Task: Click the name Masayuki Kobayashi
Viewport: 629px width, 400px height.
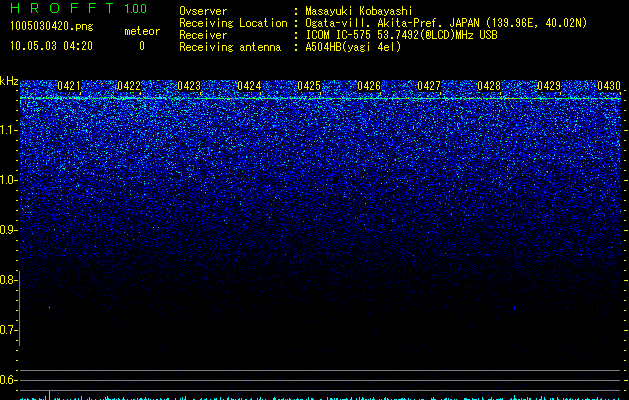Action: pos(359,11)
